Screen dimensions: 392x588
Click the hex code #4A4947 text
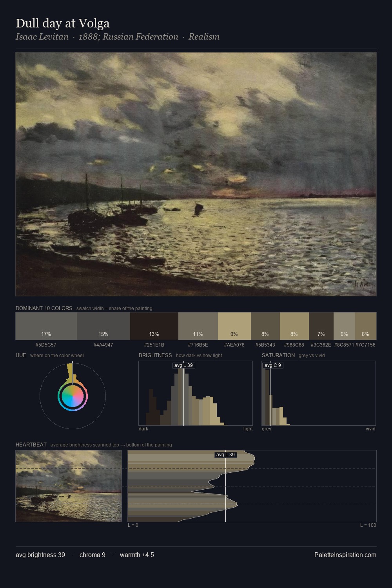[x=103, y=345]
